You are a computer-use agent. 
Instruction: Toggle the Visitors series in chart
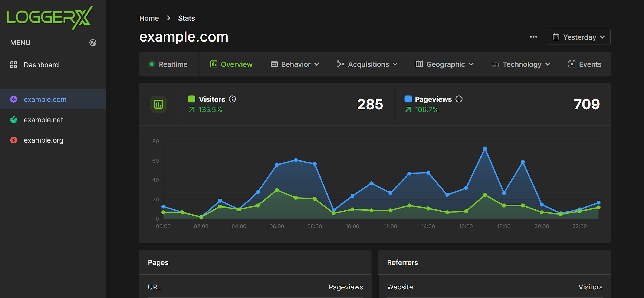tap(191, 99)
